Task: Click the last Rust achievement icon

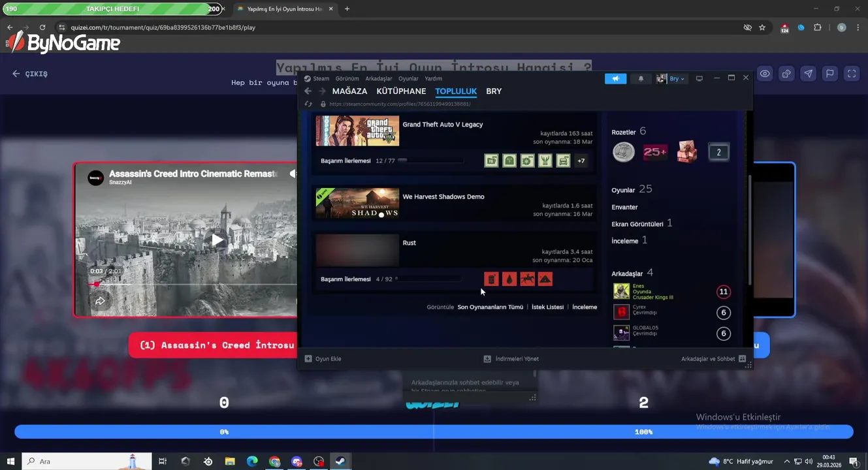Action: (545, 279)
